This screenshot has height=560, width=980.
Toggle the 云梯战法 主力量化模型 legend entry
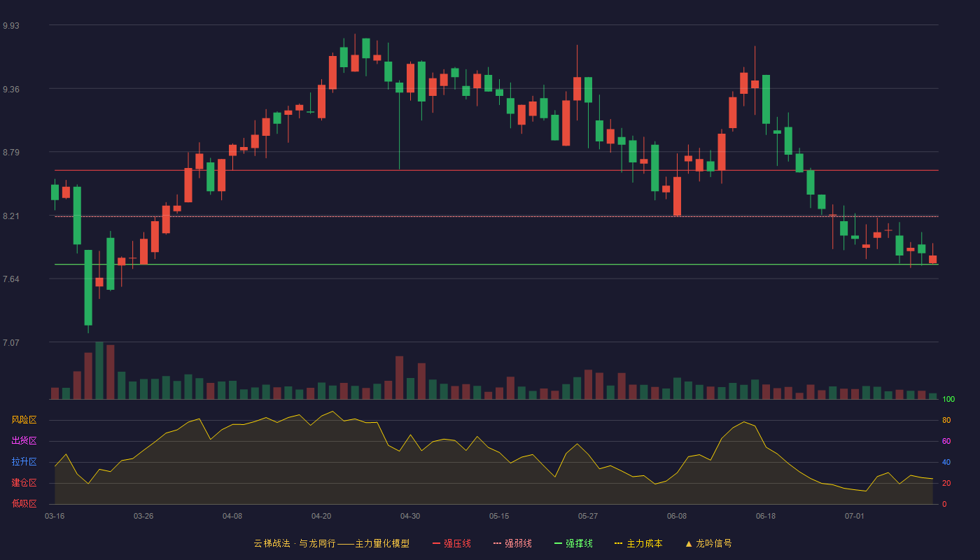[x=331, y=543]
